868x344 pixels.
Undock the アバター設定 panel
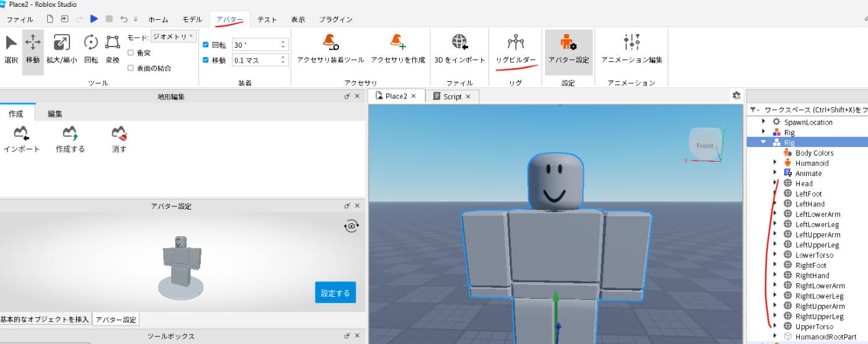347,206
